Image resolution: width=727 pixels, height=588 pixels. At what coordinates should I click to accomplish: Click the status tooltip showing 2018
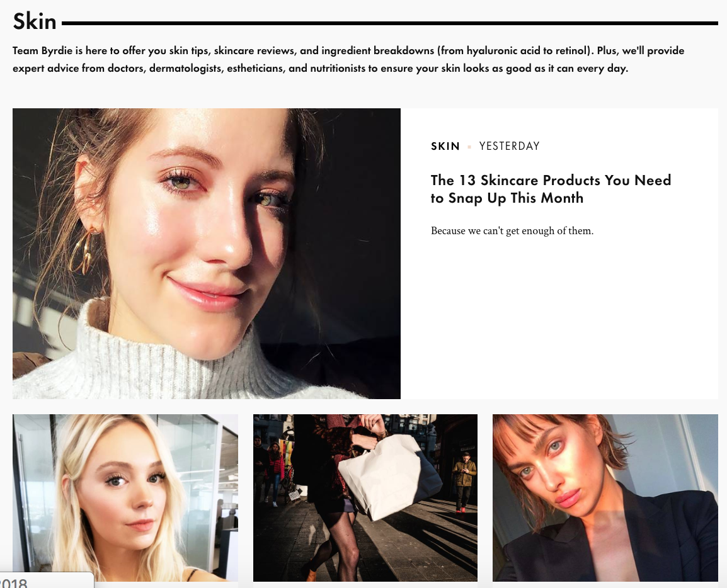(47, 581)
